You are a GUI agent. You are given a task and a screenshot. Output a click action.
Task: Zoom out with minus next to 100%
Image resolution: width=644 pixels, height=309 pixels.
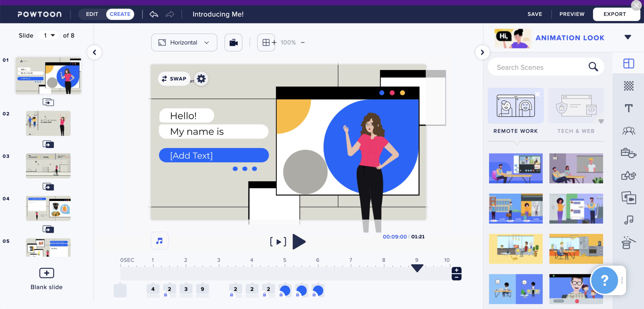coord(303,43)
